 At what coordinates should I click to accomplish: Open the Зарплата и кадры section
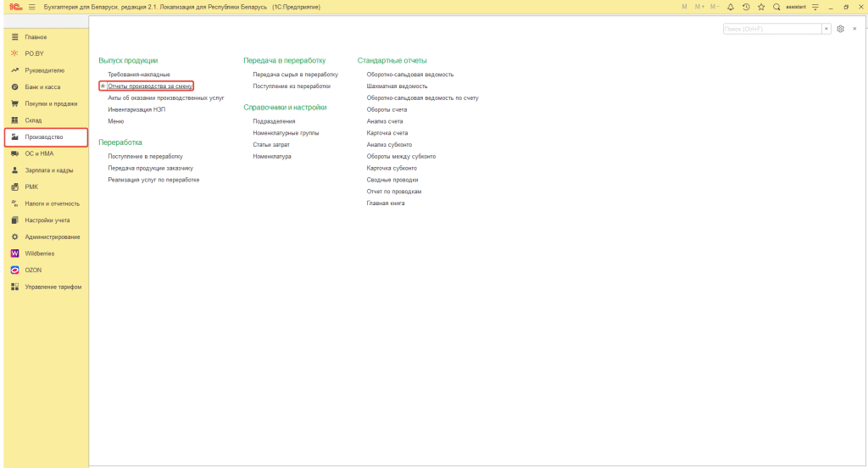(x=46, y=170)
